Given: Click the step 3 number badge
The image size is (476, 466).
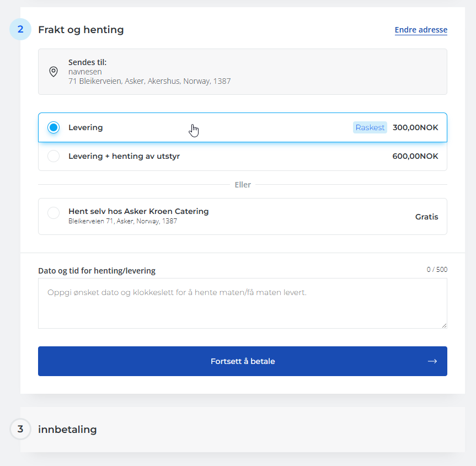Looking at the screenshot, I should pyautogui.click(x=20, y=428).
